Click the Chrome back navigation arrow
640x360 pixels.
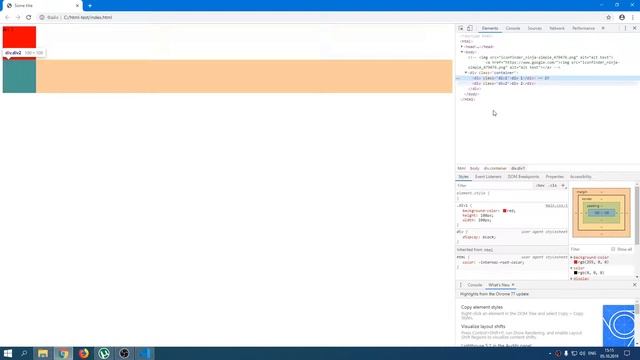click(7, 18)
